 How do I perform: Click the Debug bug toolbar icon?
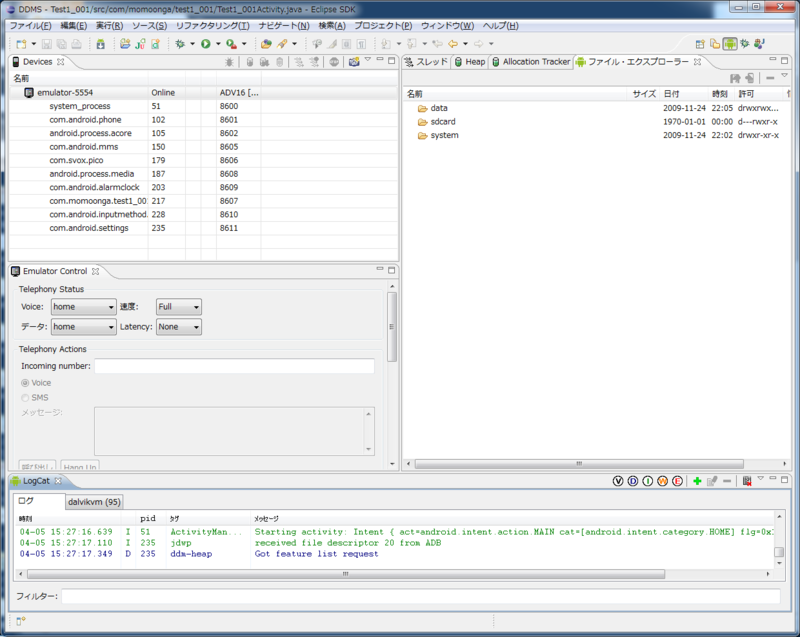tap(180, 44)
